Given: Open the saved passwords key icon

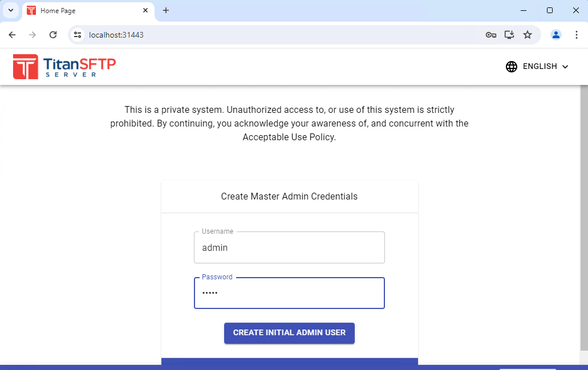Looking at the screenshot, I should 490,35.
